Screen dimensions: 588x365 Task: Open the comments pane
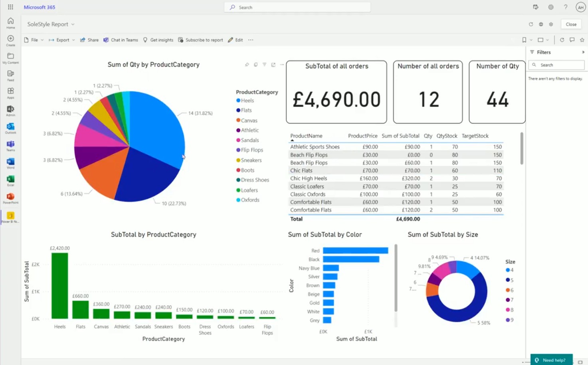[572, 39]
